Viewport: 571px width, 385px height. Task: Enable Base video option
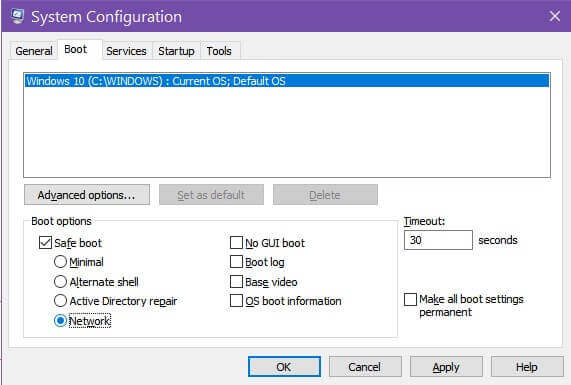click(236, 282)
